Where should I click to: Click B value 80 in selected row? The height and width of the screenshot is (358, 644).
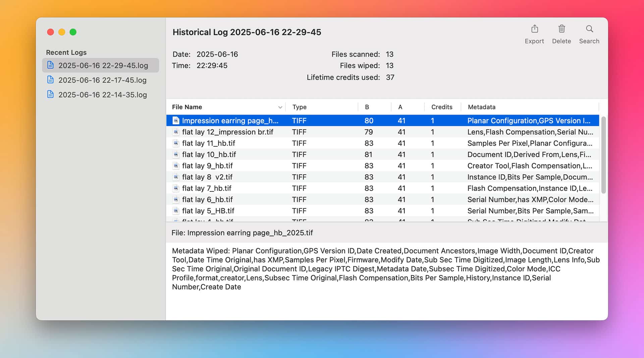point(369,121)
